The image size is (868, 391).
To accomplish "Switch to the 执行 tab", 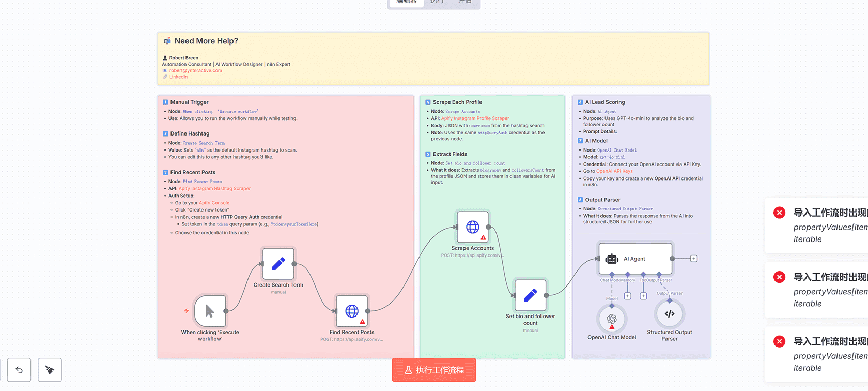I will tap(437, 2).
